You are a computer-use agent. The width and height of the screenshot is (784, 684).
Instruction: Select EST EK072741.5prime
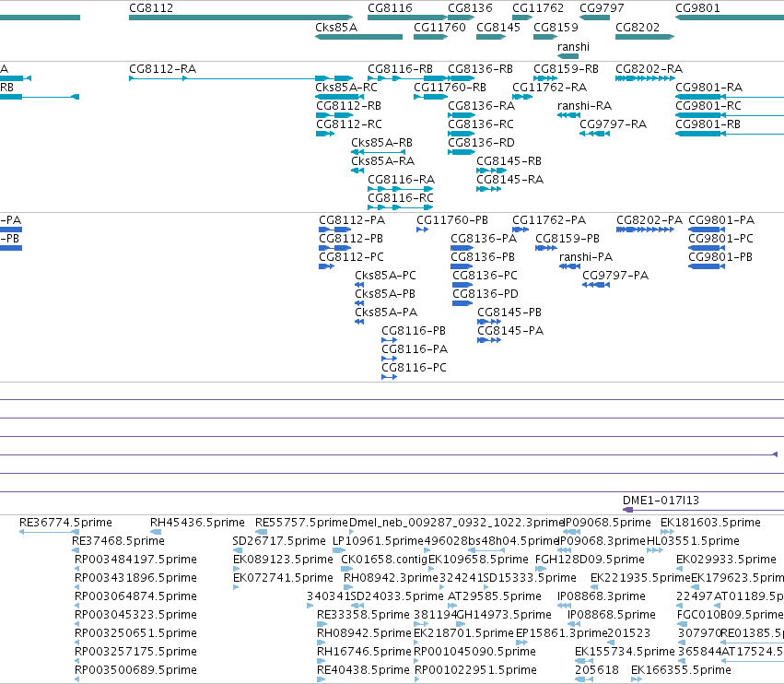pyautogui.click(x=236, y=587)
